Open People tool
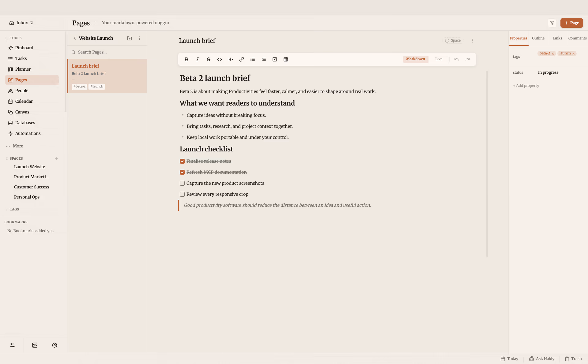Screen dimensions: 588x364 32,91
